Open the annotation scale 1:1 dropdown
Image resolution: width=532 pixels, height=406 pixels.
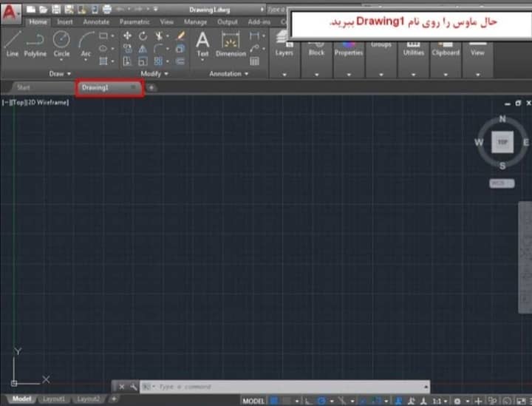[x=440, y=402]
